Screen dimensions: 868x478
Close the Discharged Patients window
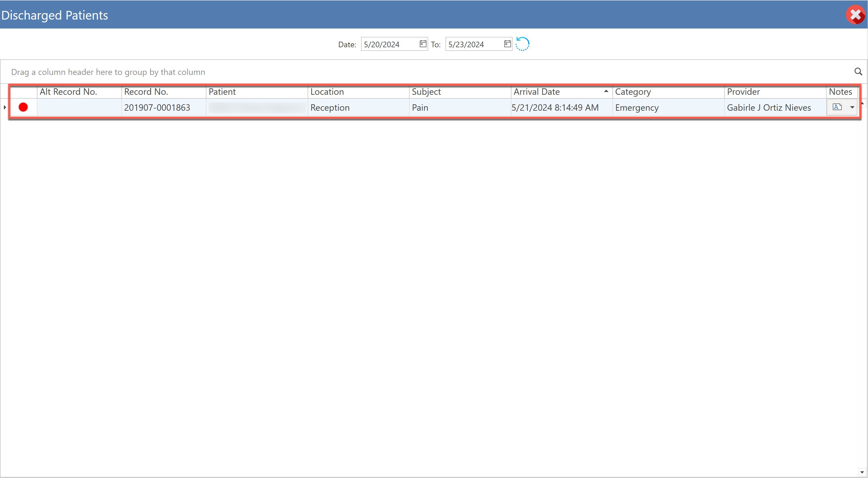pos(855,15)
